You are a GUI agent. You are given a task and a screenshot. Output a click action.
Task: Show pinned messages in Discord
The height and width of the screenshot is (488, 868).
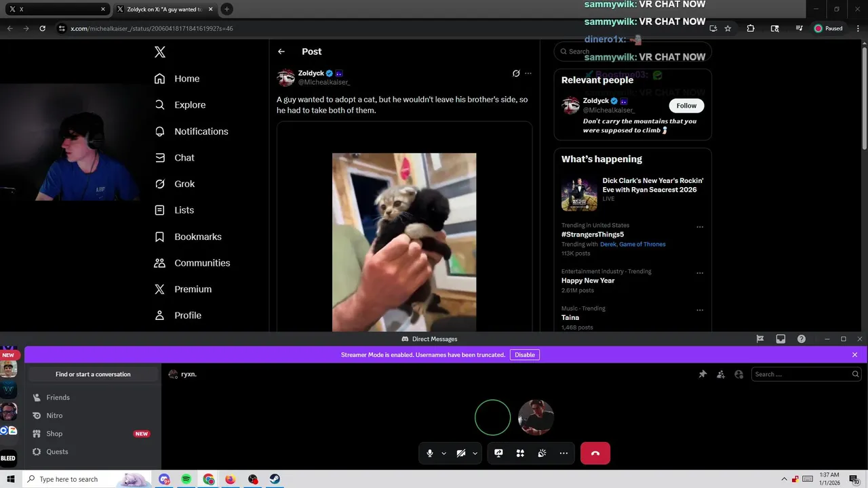[703, 374]
